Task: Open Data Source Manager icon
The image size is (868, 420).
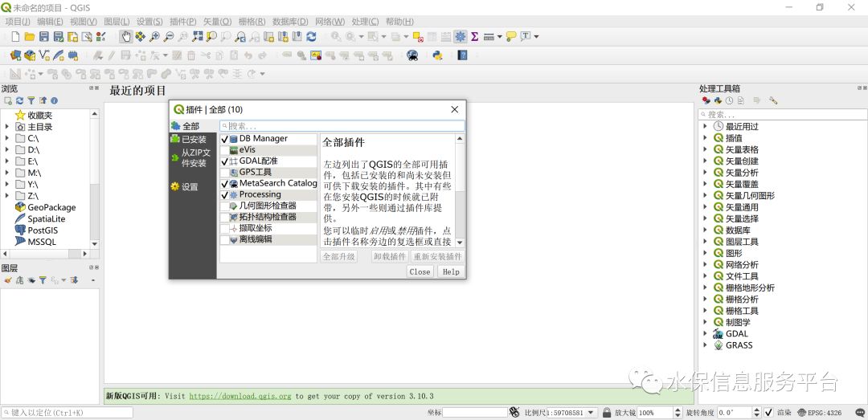Action: coord(15,55)
